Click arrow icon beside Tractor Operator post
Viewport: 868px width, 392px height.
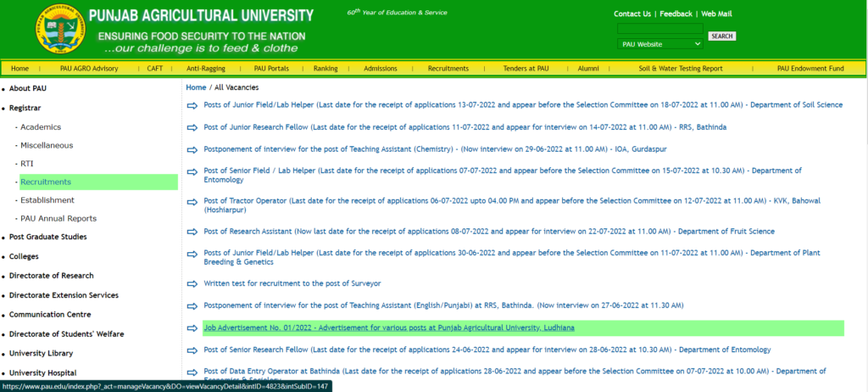tap(192, 202)
